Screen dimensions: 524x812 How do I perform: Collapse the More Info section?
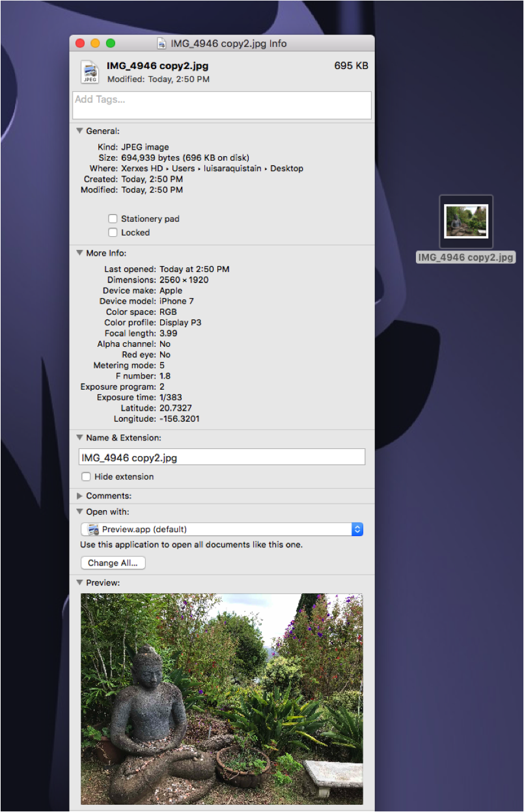click(79, 253)
